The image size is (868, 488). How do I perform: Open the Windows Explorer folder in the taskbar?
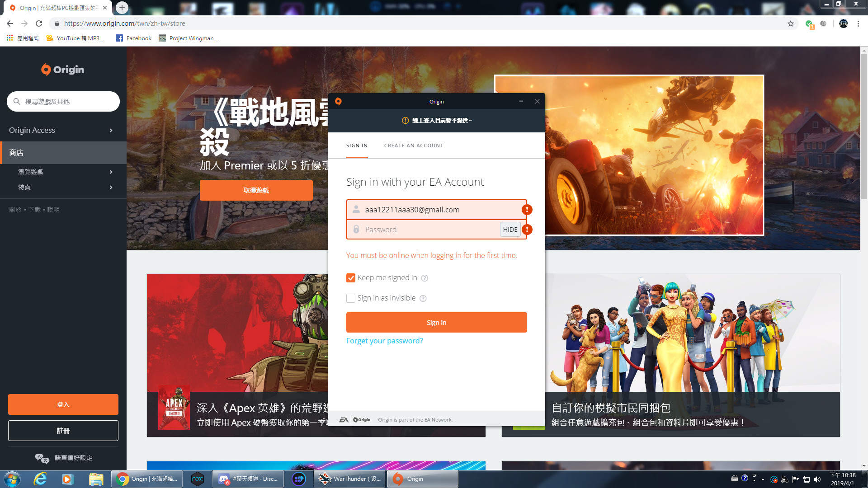(x=96, y=479)
